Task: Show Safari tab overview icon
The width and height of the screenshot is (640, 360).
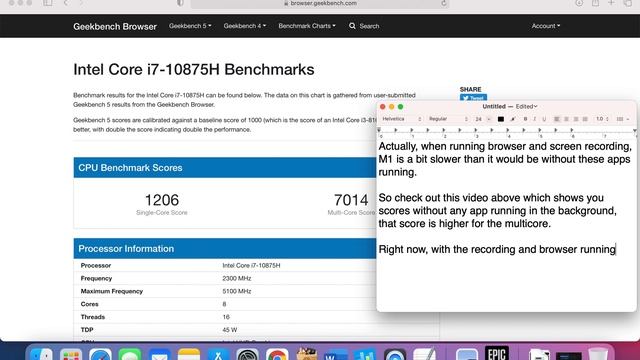Action: (628, 3)
